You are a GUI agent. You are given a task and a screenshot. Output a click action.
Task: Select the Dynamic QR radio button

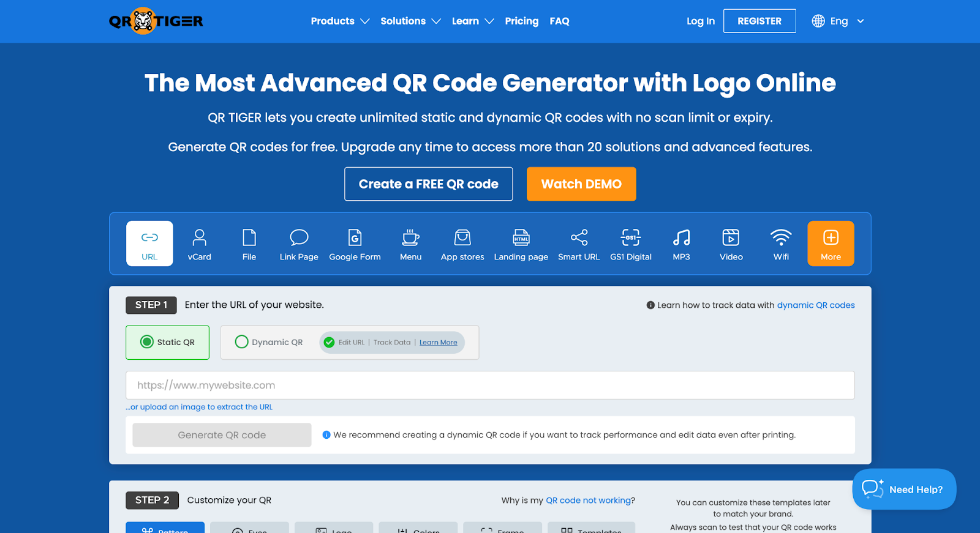tap(241, 342)
